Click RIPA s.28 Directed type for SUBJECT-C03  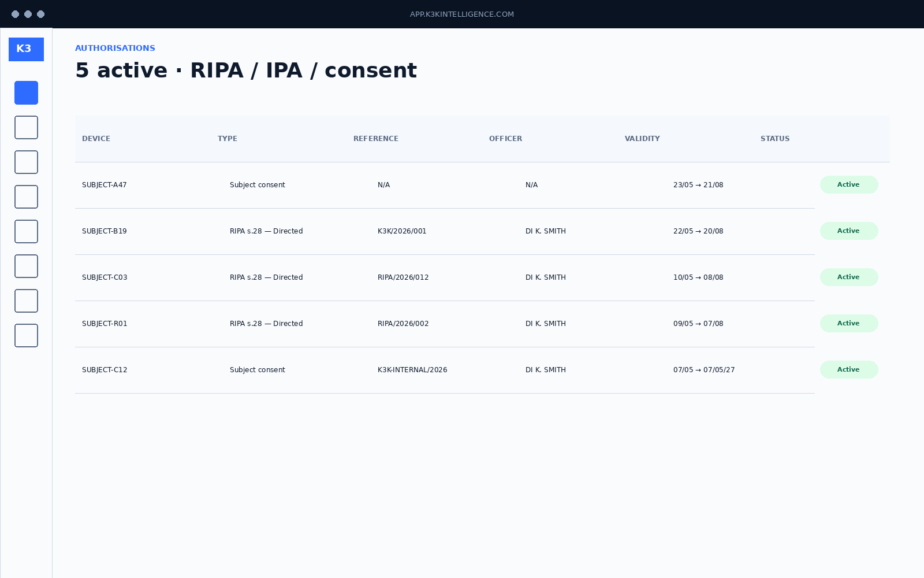tap(266, 277)
